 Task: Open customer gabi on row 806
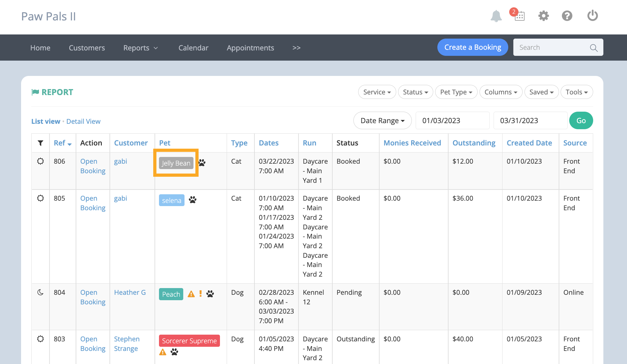[120, 161]
